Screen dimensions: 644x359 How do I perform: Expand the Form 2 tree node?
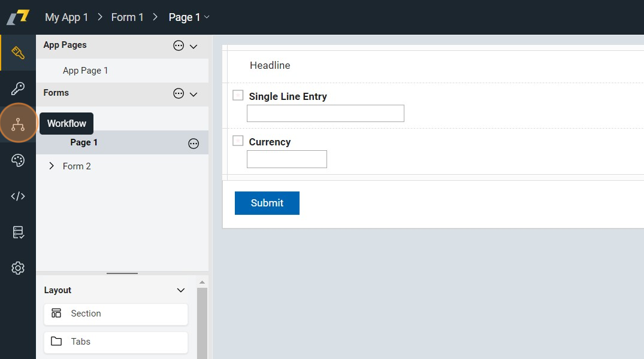(x=52, y=166)
